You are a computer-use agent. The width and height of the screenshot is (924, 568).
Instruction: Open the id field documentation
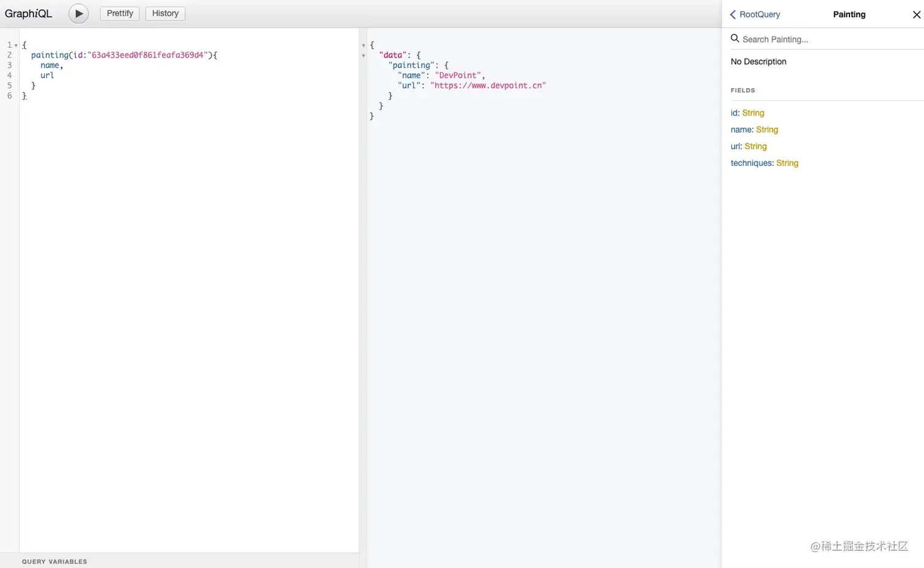735,113
